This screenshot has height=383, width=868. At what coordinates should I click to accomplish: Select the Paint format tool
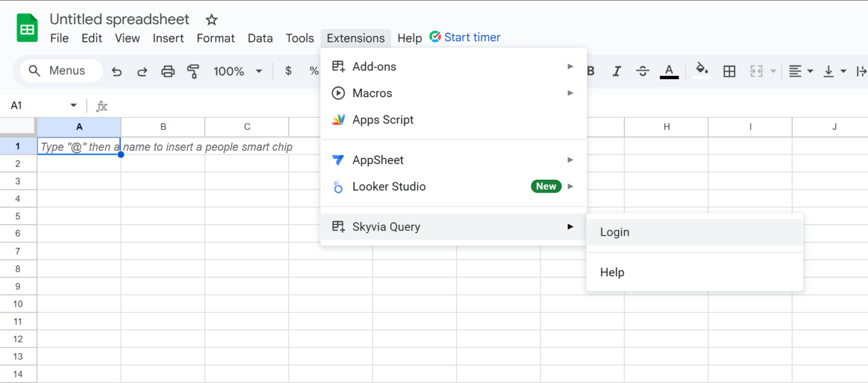(x=193, y=71)
